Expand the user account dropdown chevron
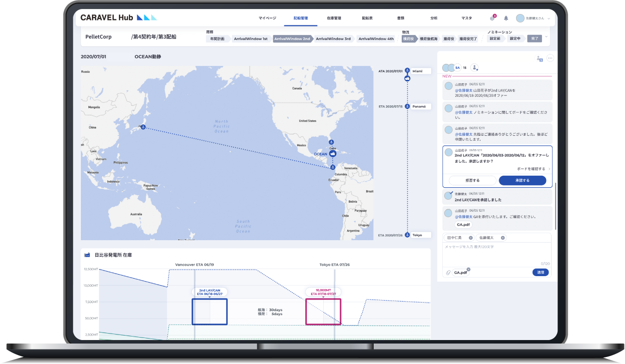The height and width of the screenshot is (364, 625). pos(549,18)
